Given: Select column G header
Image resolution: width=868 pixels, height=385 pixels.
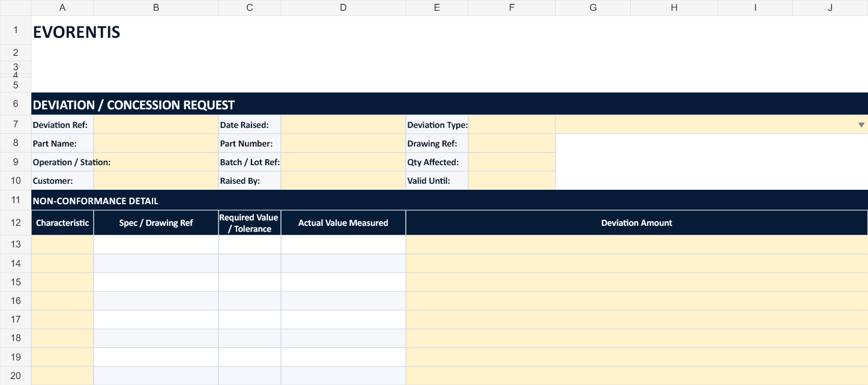Looking at the screenshot, I should coord(593,8).
